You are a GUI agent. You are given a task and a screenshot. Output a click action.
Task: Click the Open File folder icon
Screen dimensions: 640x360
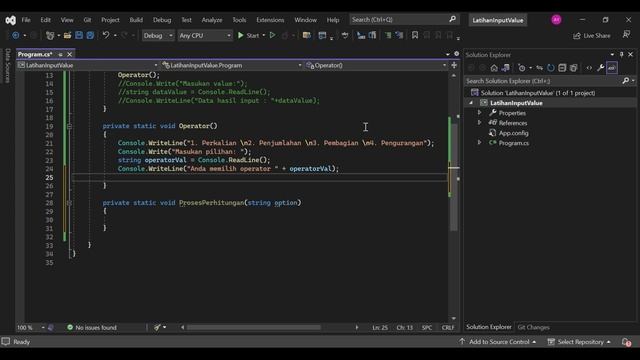[67, 36]
